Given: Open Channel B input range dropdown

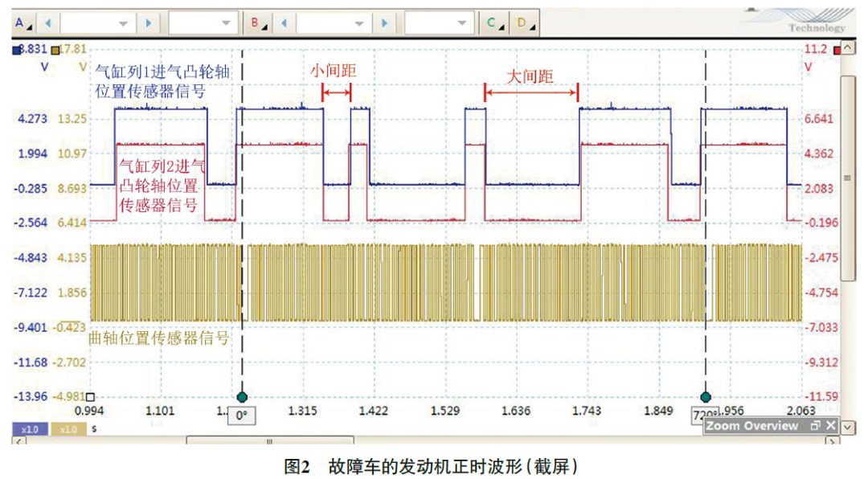Looking at the screenshot, I should tap(334, 23).
